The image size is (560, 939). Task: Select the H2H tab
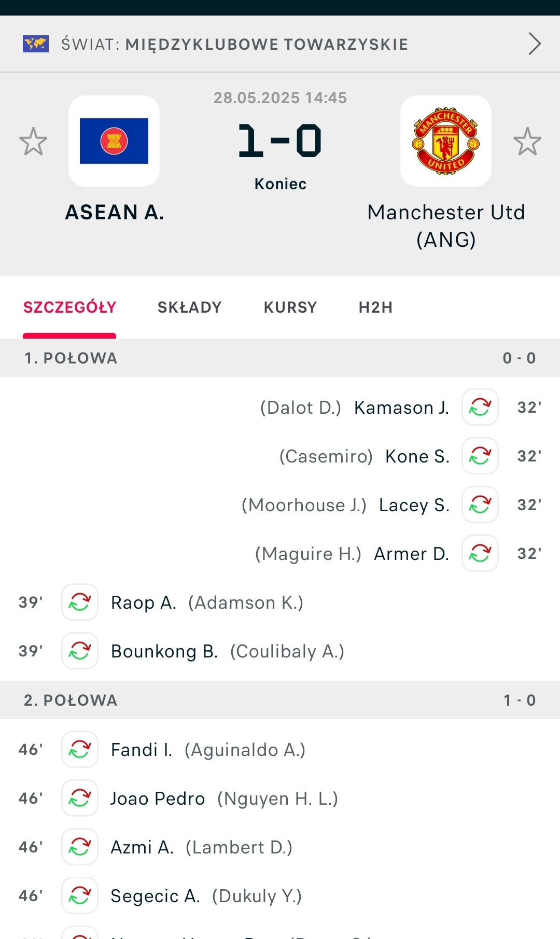(375, 307)
